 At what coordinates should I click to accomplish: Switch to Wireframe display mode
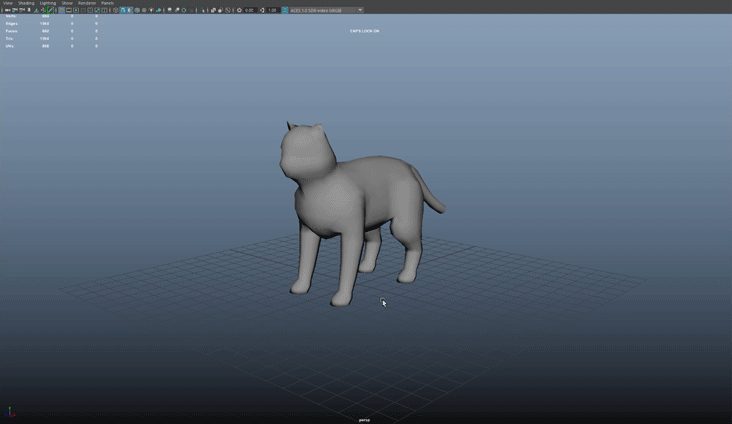click(116, 10)
